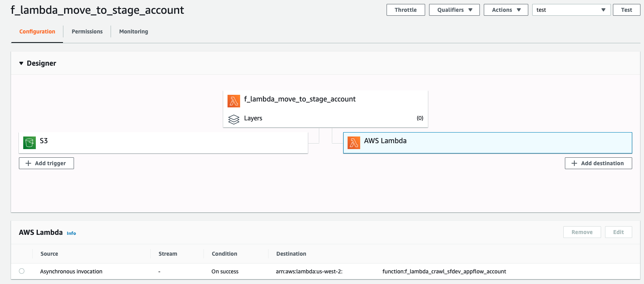Click the Layers stack icon

[234, 119]
